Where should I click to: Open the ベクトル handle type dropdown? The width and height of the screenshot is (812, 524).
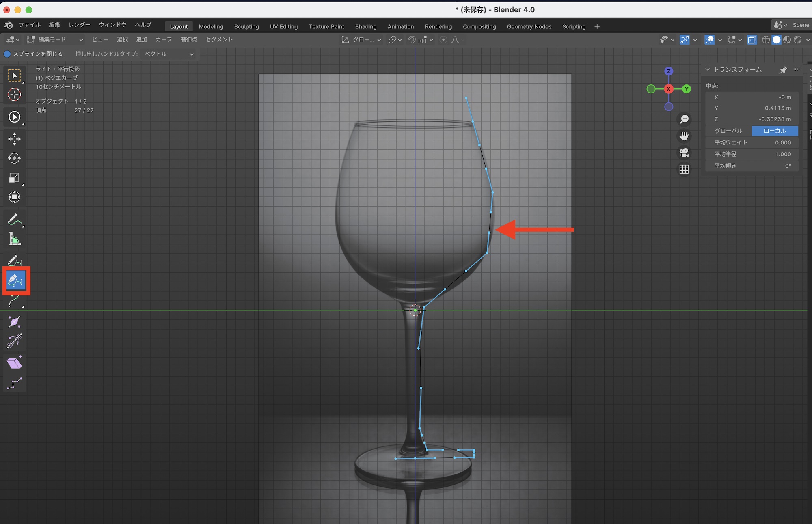coord(168,54)
